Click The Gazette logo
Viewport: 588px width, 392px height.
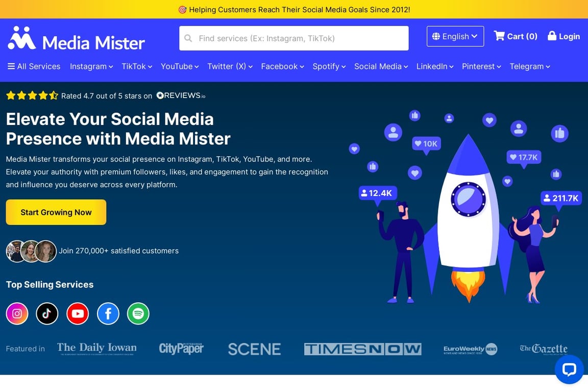544,349
